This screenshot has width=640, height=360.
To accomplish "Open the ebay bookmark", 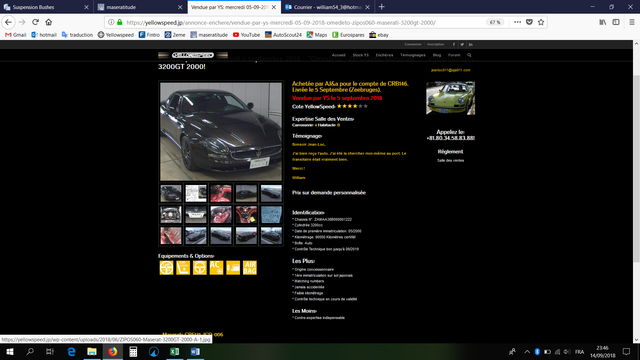I will click(x=379, y=35).
